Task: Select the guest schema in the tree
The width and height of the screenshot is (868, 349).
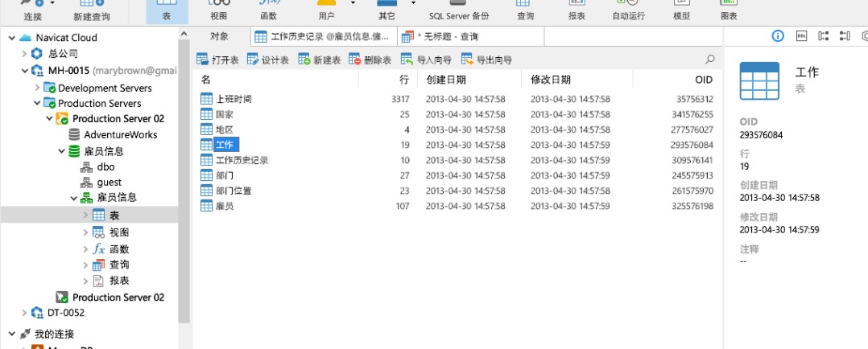Action: 101,182
